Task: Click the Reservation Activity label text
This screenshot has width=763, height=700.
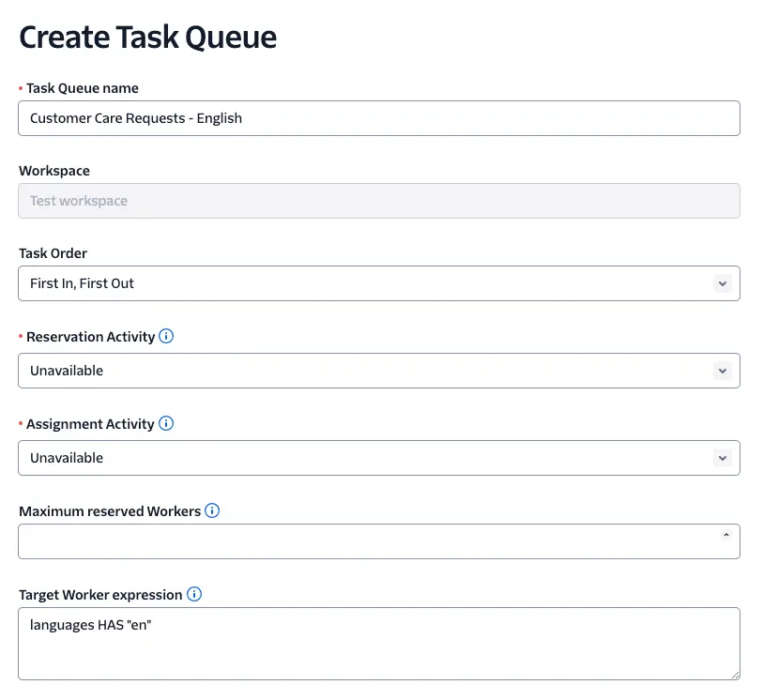Action: [90, 337]
